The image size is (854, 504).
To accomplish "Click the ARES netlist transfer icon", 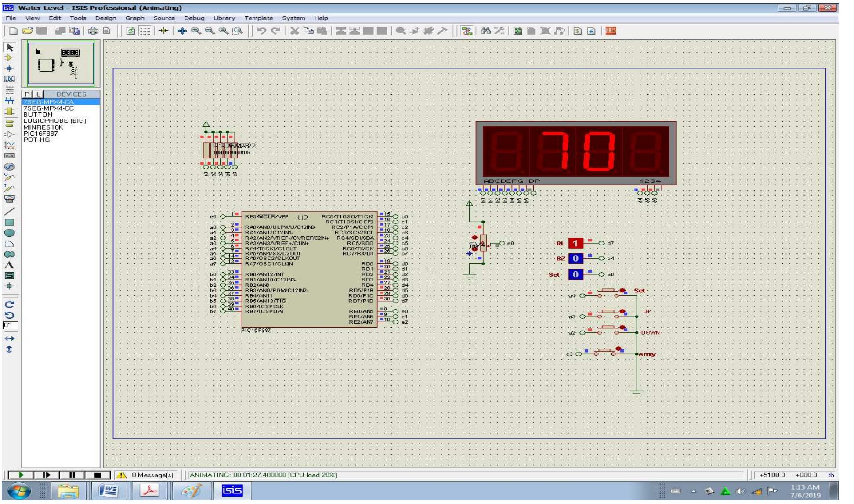I will (x=611, y=31).
